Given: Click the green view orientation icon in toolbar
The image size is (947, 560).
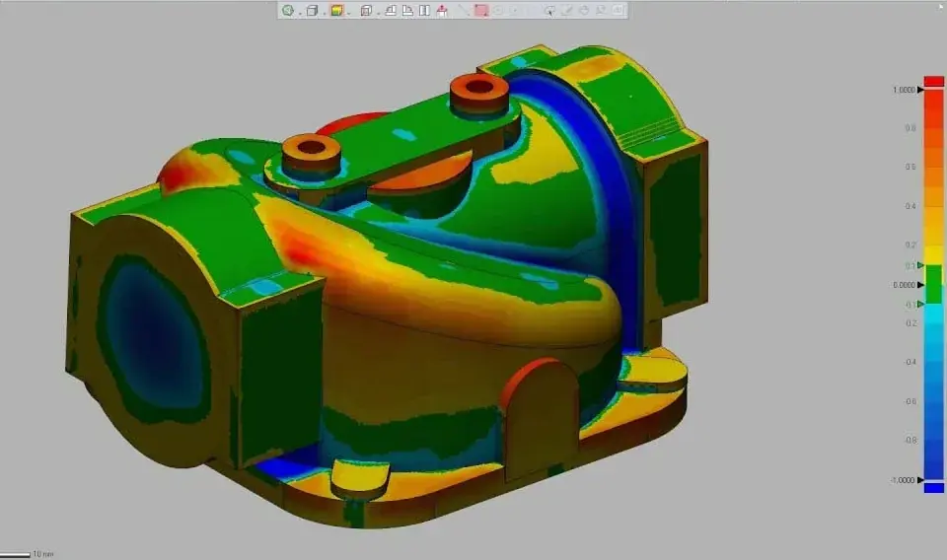Looking at the screenshot, I should (x=288, y=10).
